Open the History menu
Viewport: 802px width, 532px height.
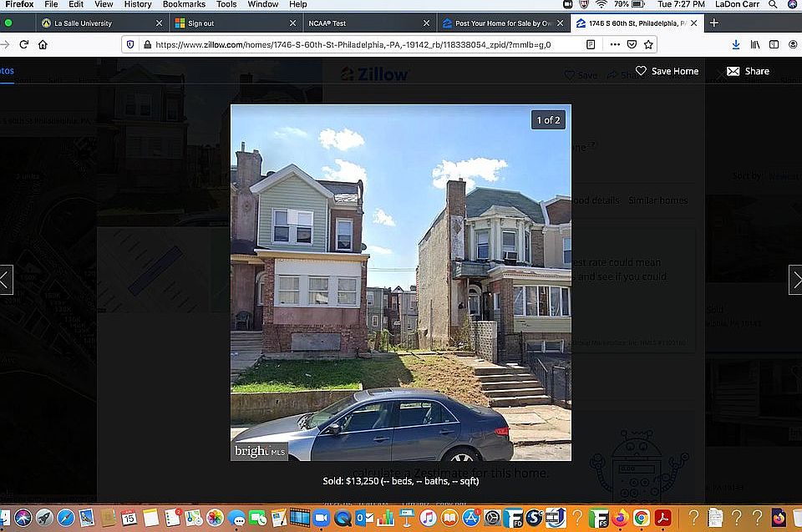[138, 4]
